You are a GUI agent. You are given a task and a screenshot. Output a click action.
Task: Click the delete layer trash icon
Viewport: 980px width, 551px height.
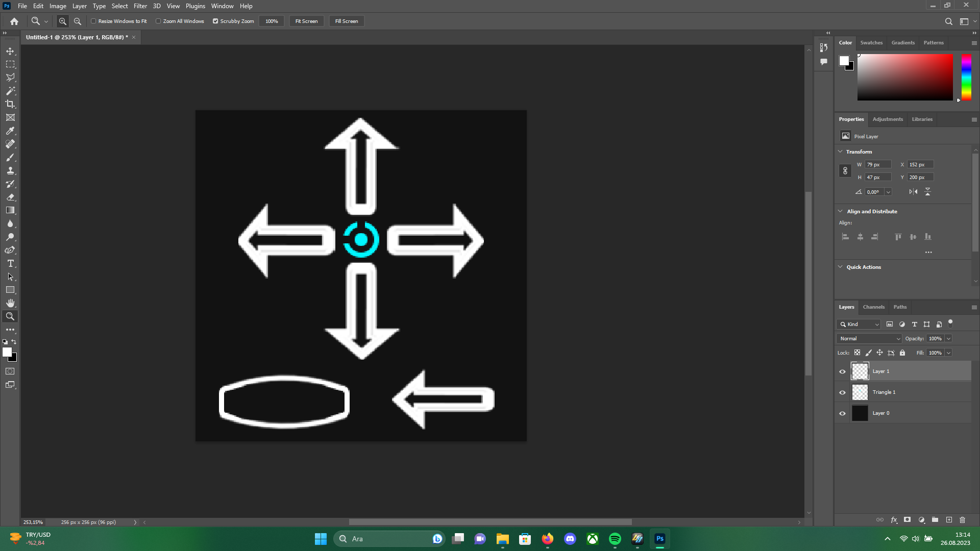pos(962,520)
